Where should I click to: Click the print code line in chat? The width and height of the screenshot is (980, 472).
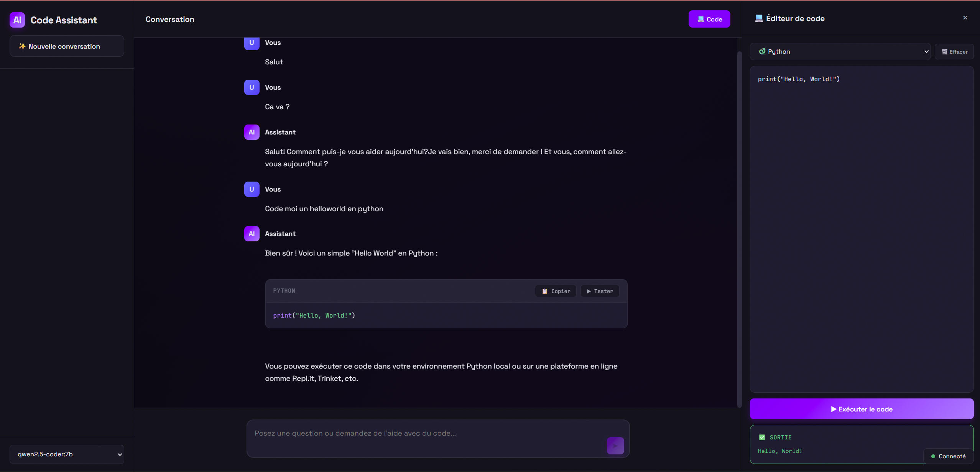point(314,315)
